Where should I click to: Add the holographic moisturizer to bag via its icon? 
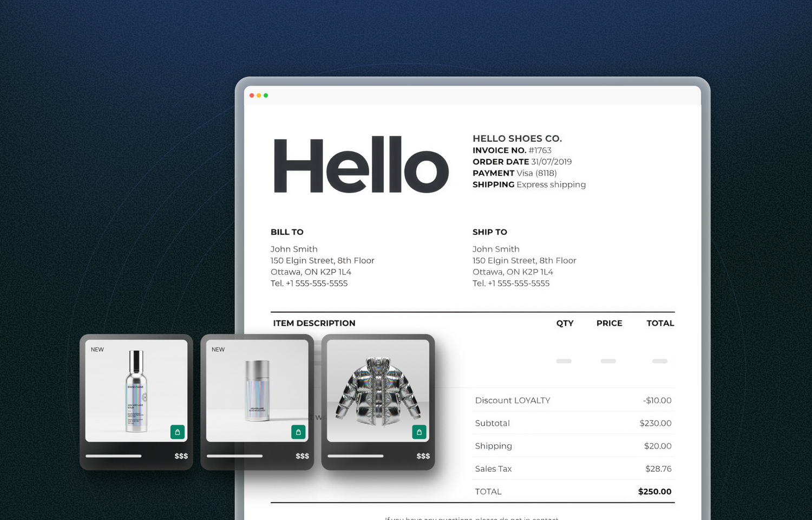pyautogui.click(x=299, y=432)
